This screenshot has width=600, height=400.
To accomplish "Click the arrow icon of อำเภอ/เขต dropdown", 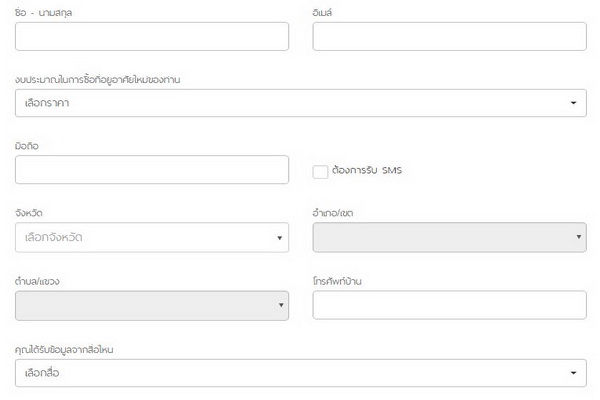I will tap(580, 238).
